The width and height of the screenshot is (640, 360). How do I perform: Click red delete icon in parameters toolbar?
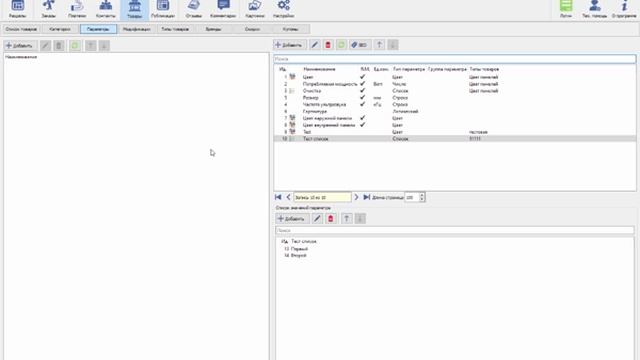click(x=328, y=45)
